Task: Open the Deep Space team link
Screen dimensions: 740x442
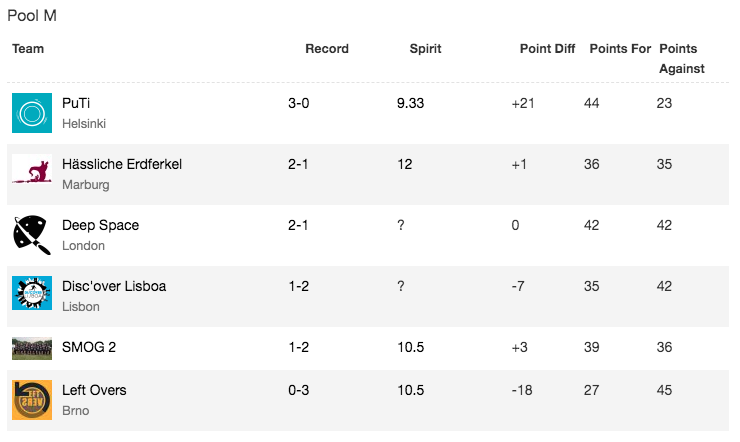Action: [101, 225]
